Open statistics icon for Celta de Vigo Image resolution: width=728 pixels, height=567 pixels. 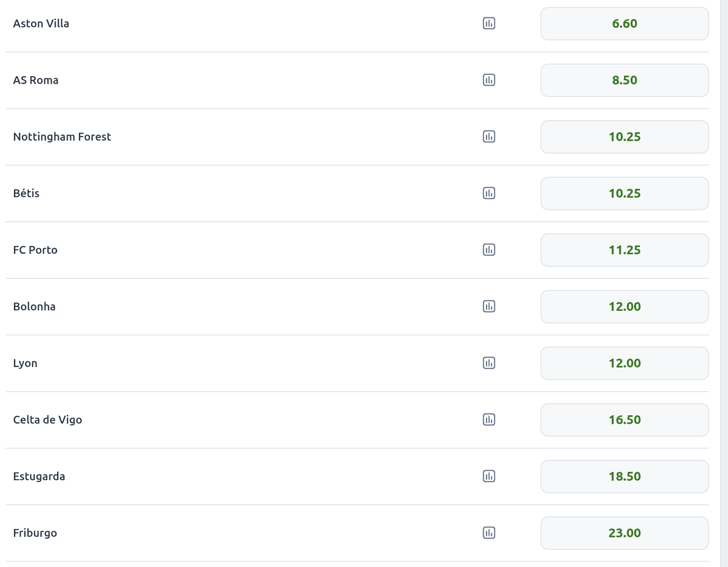coord(489,419)
